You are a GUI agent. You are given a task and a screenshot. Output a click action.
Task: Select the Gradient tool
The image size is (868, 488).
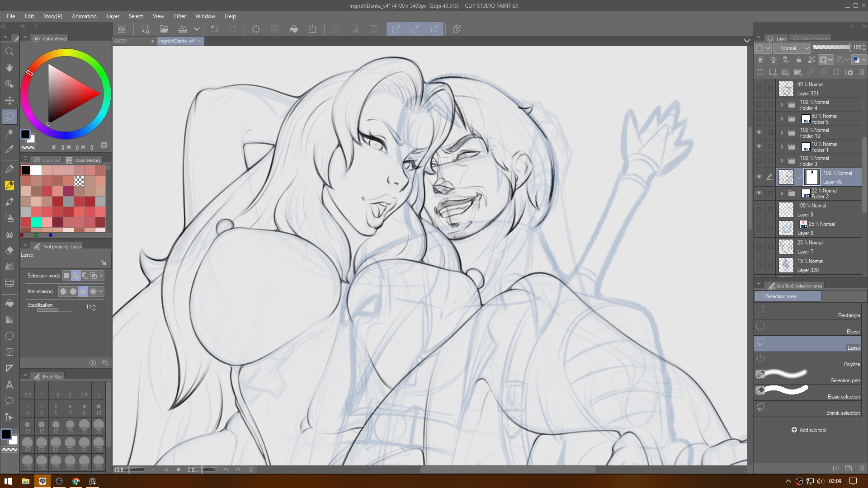tap(9, 319)
